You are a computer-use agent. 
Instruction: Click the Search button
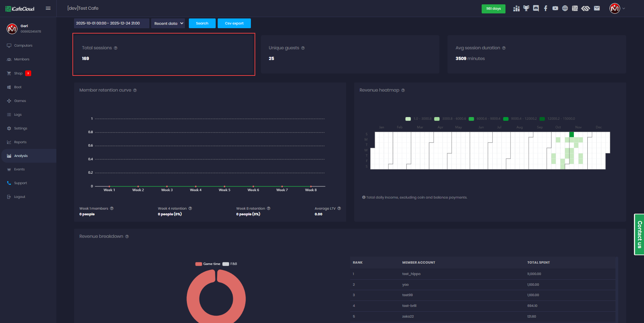click(x=202, y=23)
